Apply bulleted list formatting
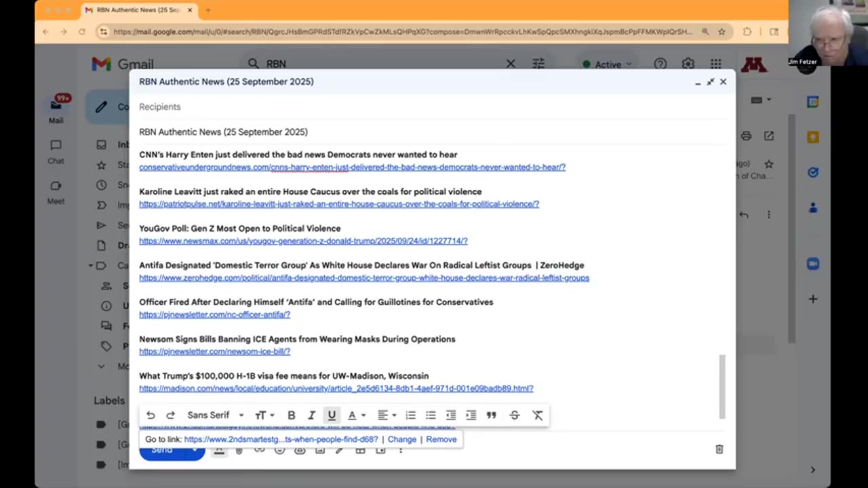This screenshot has height=488, width=868. point(431,415)
